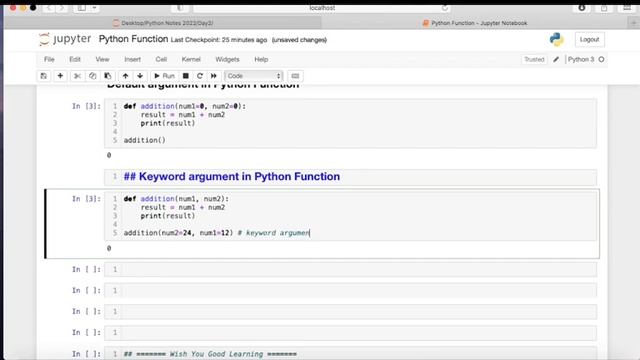Open the File menu
Viewport: 640px width, 360px height.
pos(49,59)
